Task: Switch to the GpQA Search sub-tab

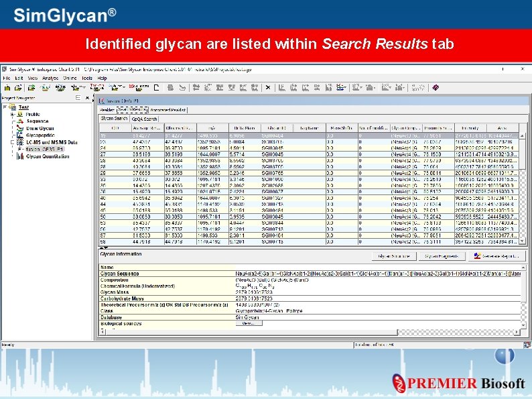Action: [144, 119]
